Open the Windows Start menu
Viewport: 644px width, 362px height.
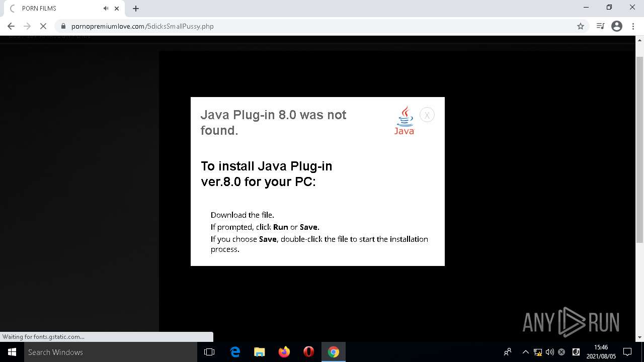click(x=12, y=352)
